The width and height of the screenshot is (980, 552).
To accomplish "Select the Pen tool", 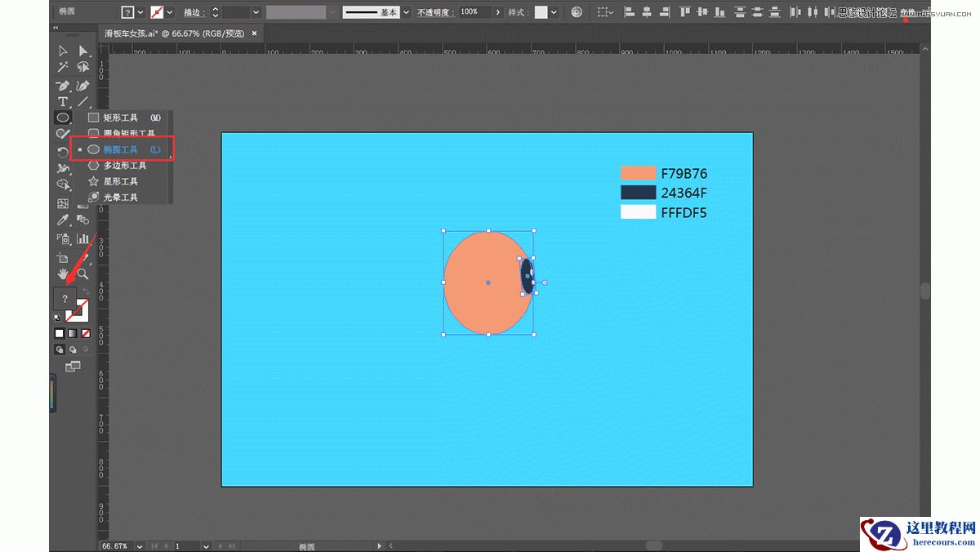I will tap(63, 86).
